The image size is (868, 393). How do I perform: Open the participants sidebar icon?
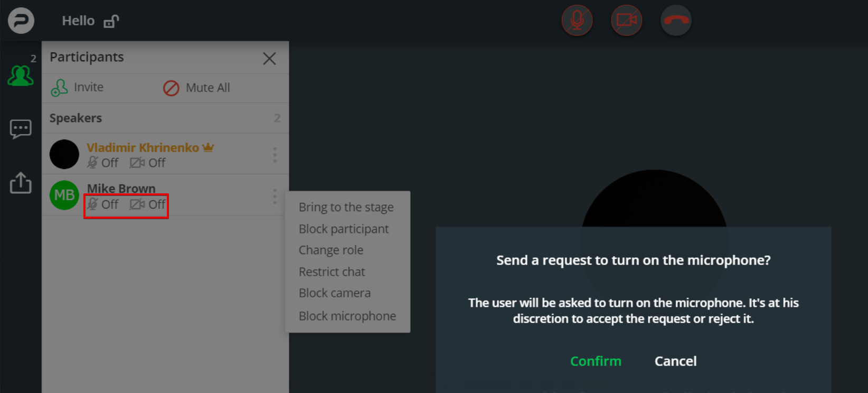click(21, 76)
